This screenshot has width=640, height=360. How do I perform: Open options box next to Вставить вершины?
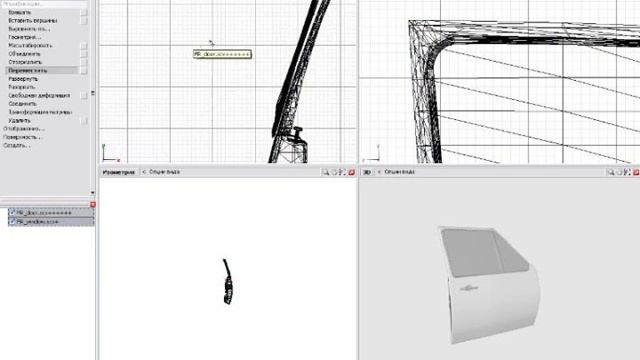(84, 20)
